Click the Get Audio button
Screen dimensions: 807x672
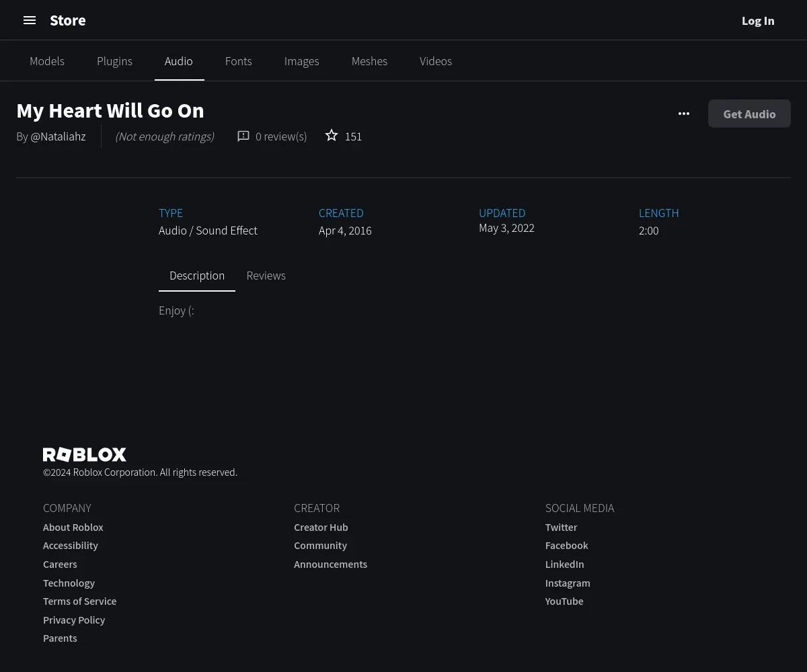(749, 114)
